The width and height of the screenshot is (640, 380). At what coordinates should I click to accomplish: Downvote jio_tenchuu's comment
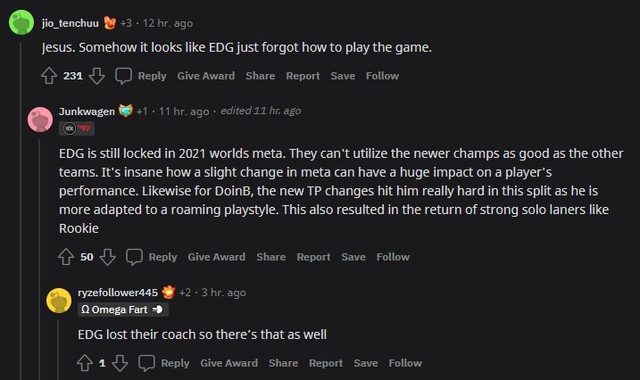click(x=97, y=76)
